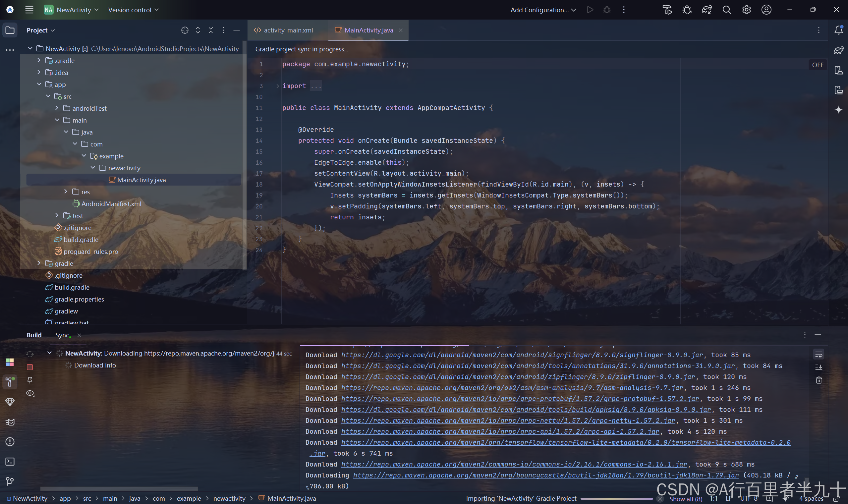The image size is (848, 504).
Task: Click the Importing Gradle Project progress bar
Action: click(616, 499)
